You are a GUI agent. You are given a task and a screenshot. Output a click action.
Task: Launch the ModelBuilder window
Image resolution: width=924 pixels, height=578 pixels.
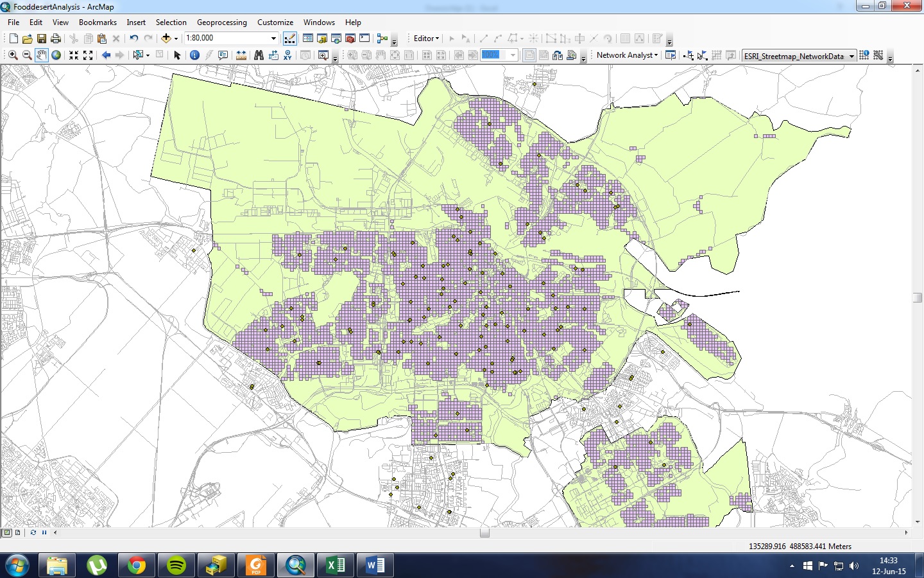382,39
